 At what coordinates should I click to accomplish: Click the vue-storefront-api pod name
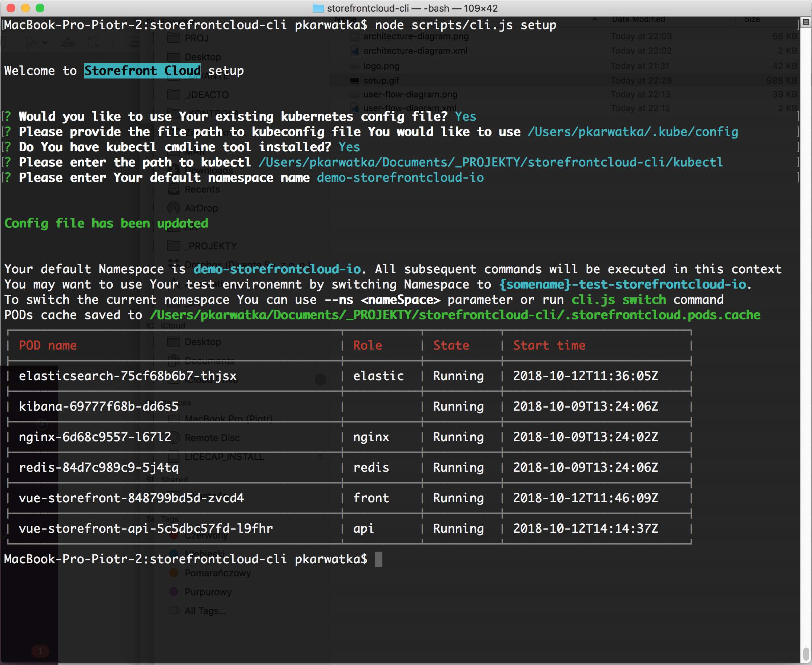(146, 529)
